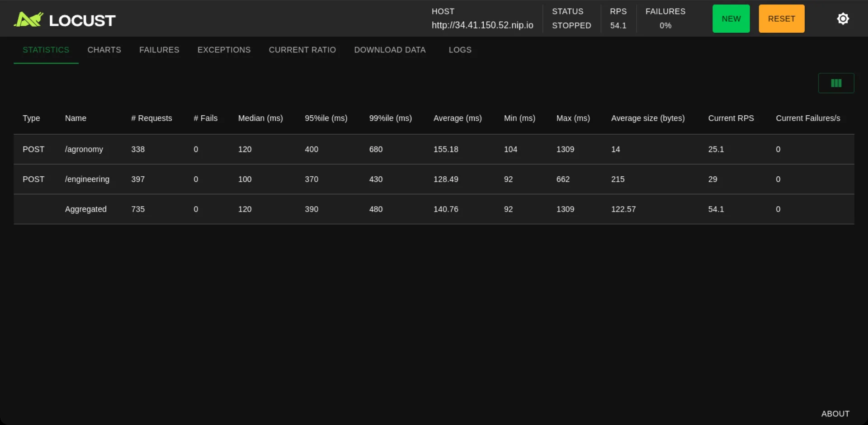Open the Failures tab
The image size is (868, 425).
[159, 50]
